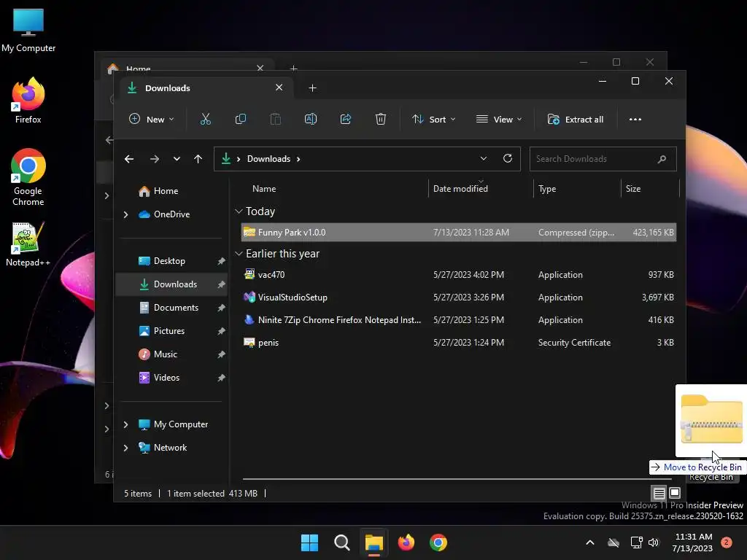Screen dimensions: 747x560
Task: Click the Cut scissors icon in toolbar
Action: click(x=205, y=119)
